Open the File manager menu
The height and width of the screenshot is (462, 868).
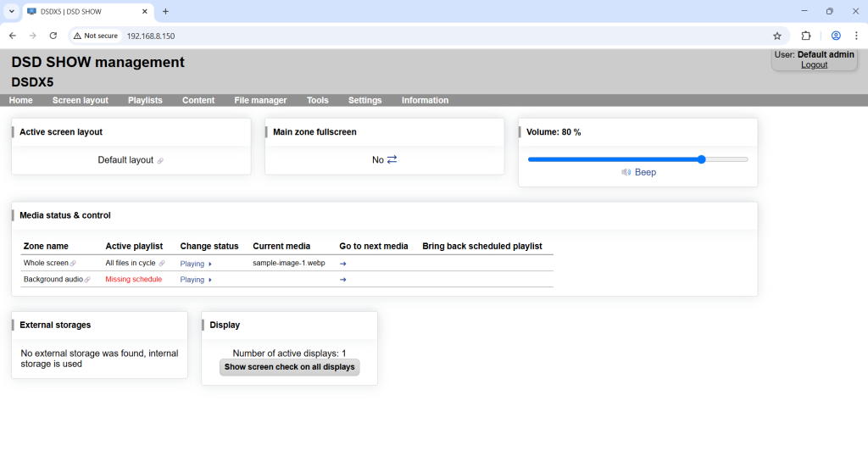click(260, 100)
